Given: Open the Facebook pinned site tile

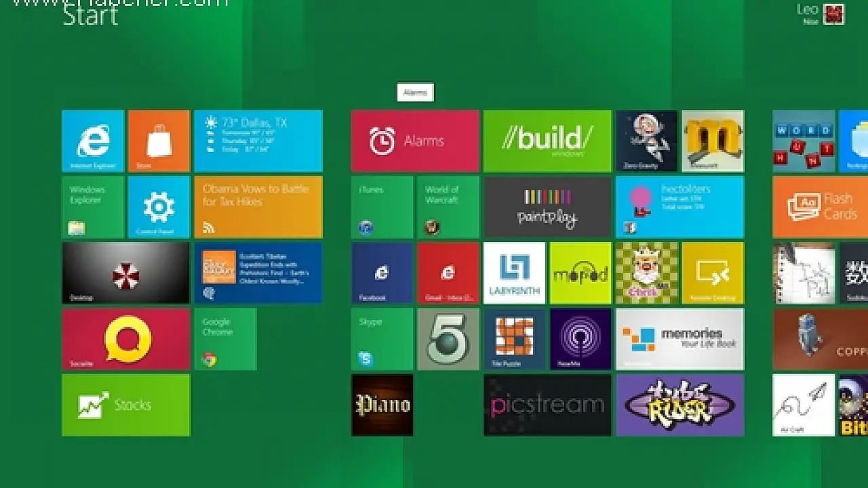Looking at the screenshot, I should click(382, 273).
